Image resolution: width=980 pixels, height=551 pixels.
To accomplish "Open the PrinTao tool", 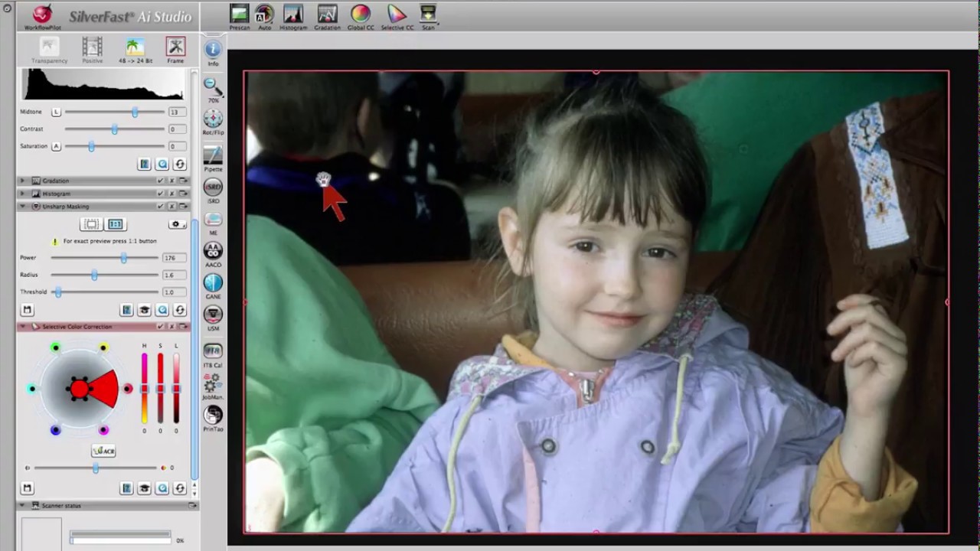I will [213, 418].
